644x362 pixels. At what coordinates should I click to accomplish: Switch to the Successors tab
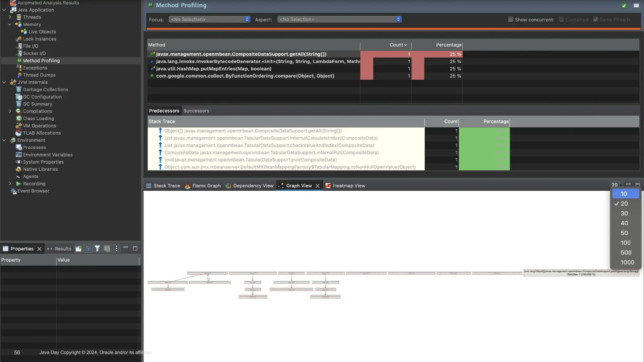click(196, 111)
